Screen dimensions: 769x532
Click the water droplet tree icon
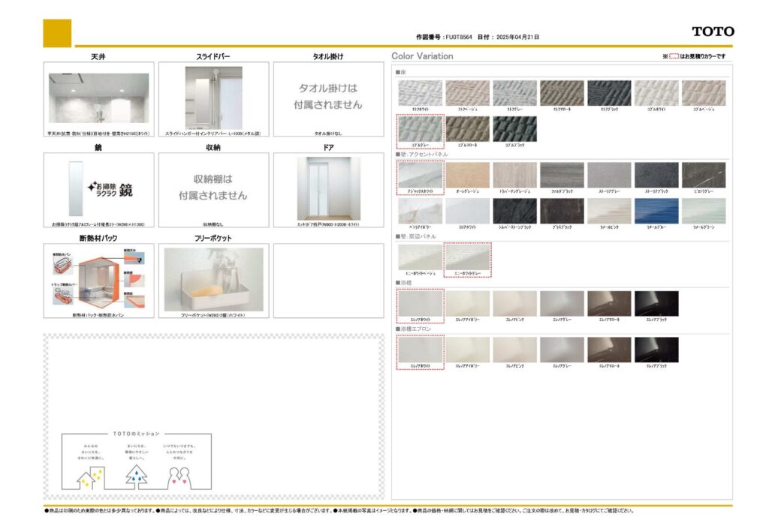(x=137, y=476)
